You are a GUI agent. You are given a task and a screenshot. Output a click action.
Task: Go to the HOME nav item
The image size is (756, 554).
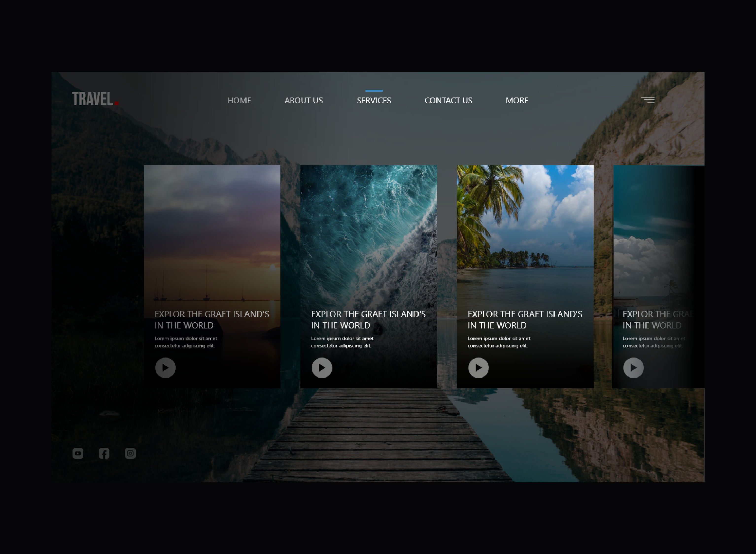tap(239, 101)
